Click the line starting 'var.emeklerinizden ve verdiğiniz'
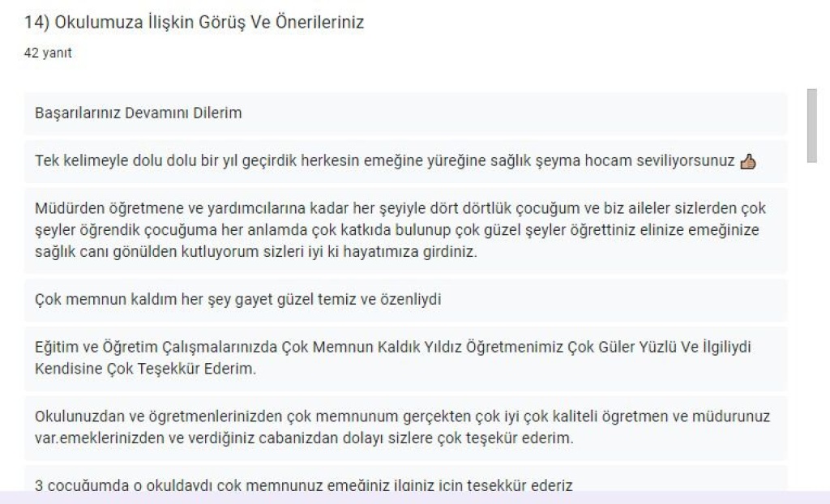The width and height of the screenshot is (830, 504). 305,438
